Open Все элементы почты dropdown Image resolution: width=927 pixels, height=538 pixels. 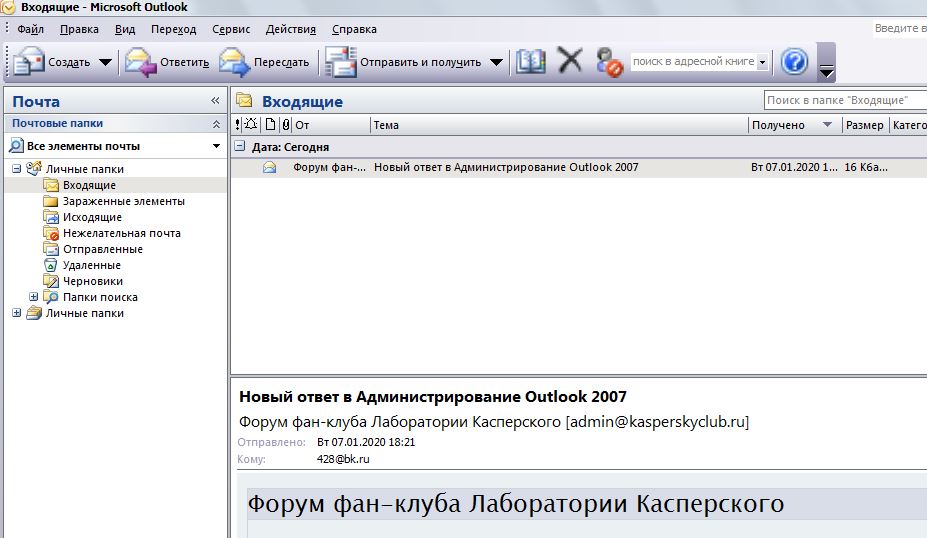(216, 146)
